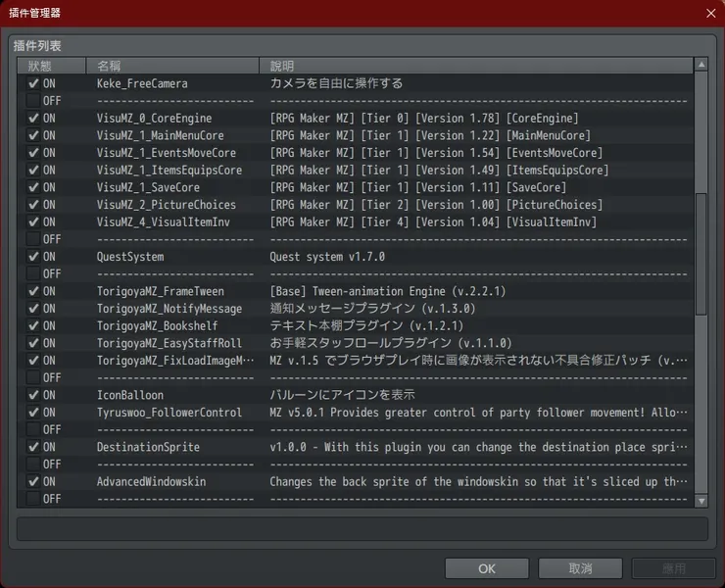Screen dimensions: 725x588
Task: Click the CoreEngine Version 1.78 description
Action: (x=424, y=119)
